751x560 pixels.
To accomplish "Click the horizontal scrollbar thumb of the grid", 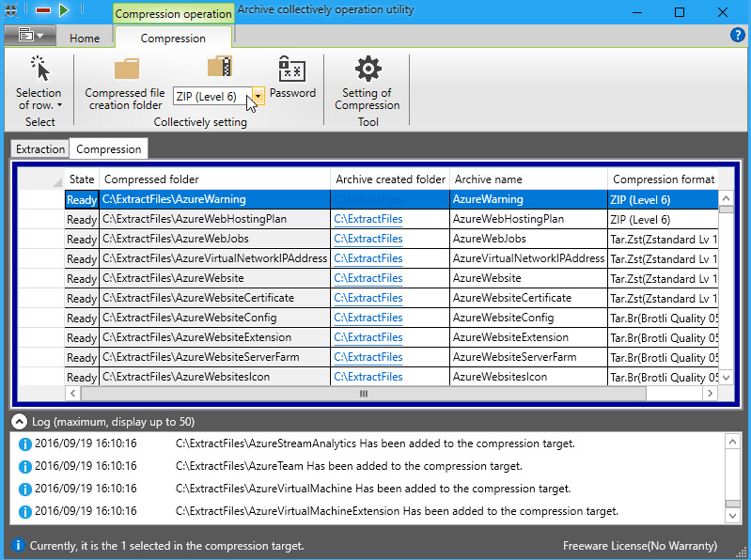I will coord(364,394).
